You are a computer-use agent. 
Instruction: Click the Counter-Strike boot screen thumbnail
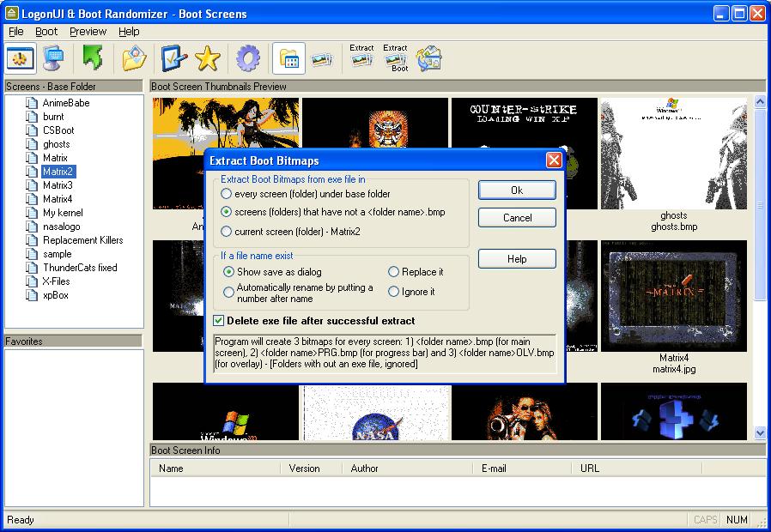[x=525, y=123]
